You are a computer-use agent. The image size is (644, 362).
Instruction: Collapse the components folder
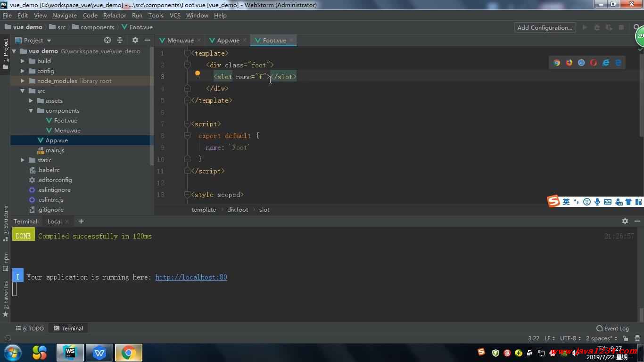tap(31, 110)
